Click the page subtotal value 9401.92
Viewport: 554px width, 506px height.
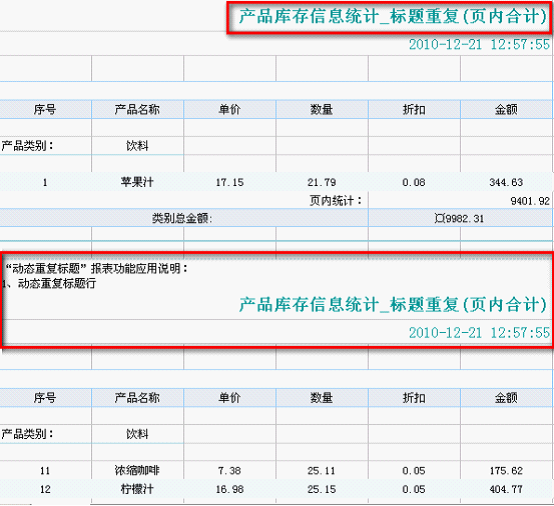(x=530, y=201)
